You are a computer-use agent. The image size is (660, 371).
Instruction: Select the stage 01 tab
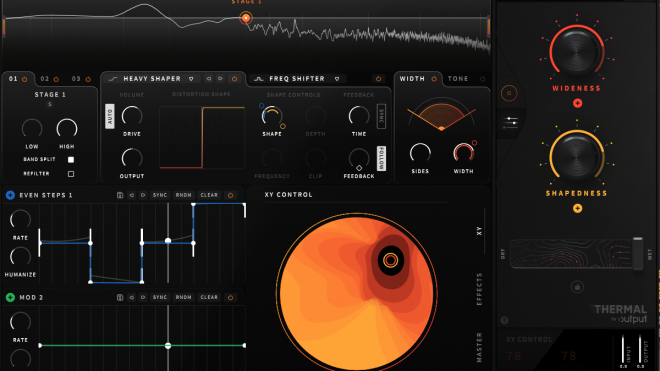click(x=13, y=79)
